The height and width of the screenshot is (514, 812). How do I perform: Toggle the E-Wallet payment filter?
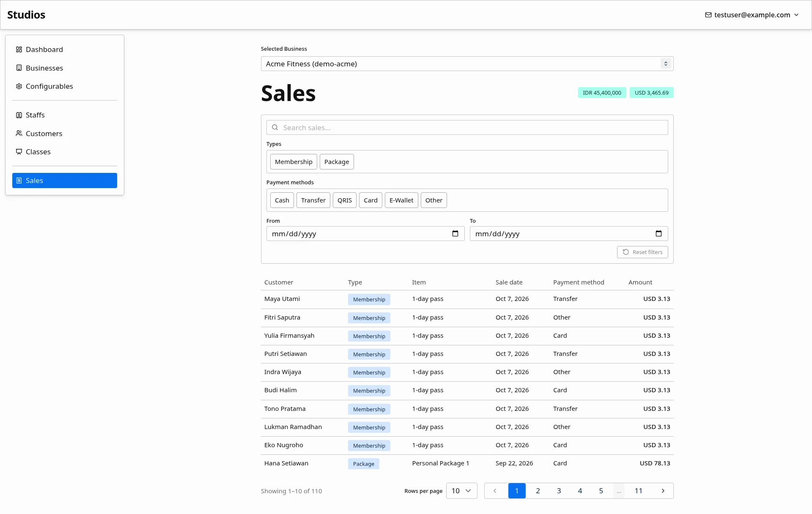click(x=401, y=200)
